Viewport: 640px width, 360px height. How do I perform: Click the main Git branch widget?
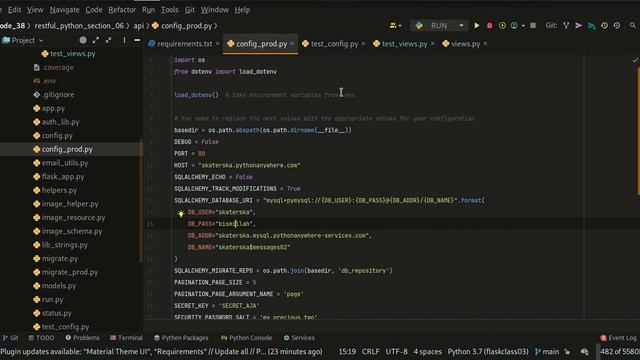point(547,352)
